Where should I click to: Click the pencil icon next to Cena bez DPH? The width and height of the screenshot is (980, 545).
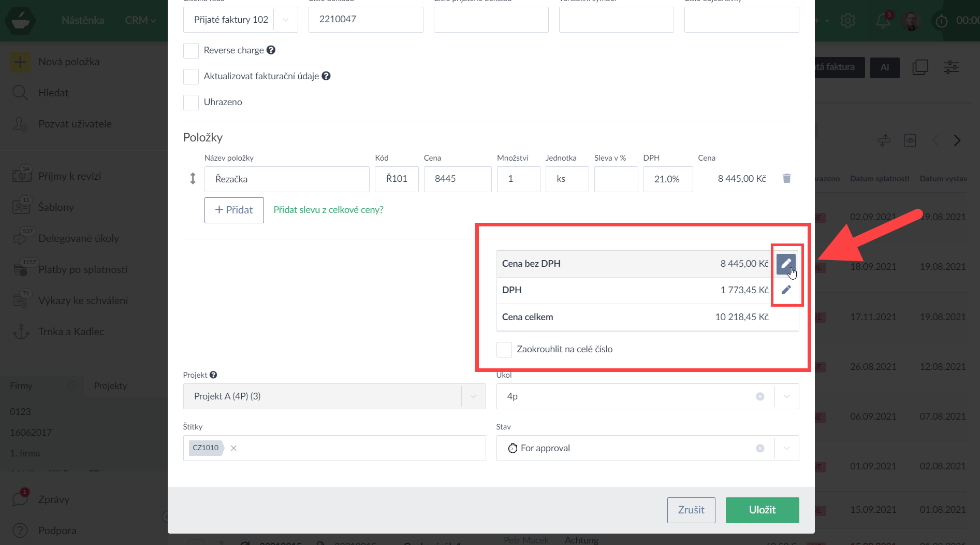pos(786,264)
